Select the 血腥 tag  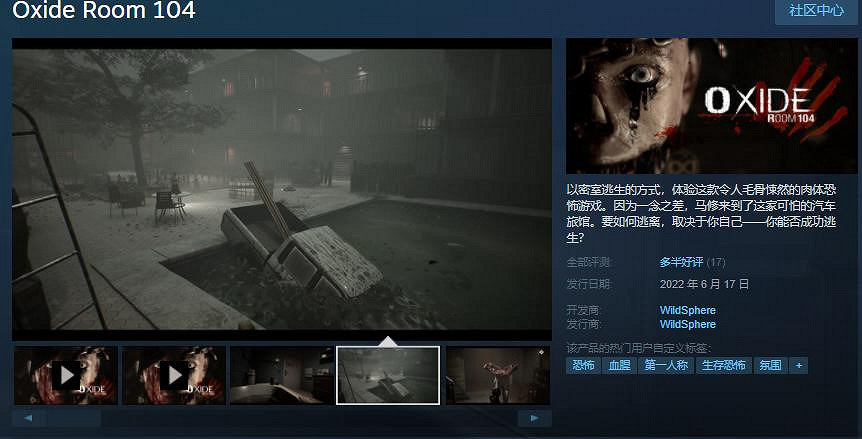coord(619,365)
